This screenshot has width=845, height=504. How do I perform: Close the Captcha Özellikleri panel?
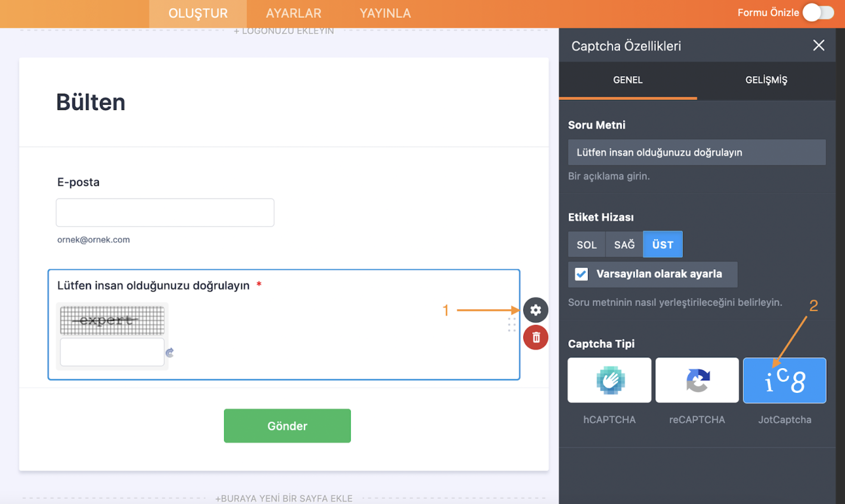(x=818, y=45)
